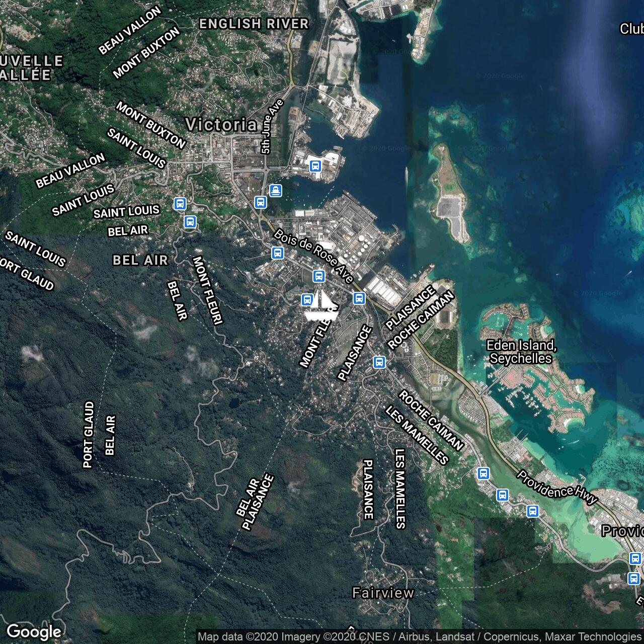
Task: Click the bus stop directly above the sailboat marker
Action: 318,276
